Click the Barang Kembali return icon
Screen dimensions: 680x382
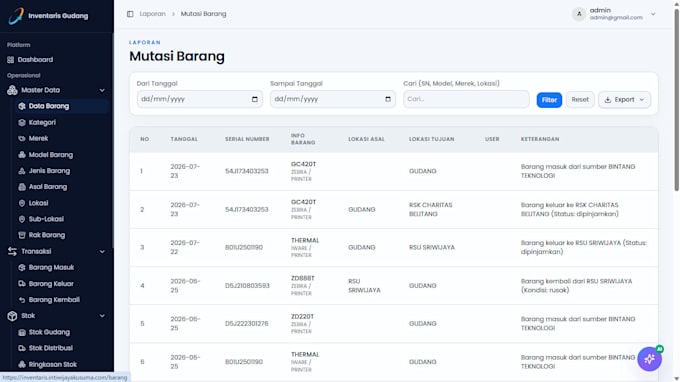pyautogui.click(x=22, y=300)
